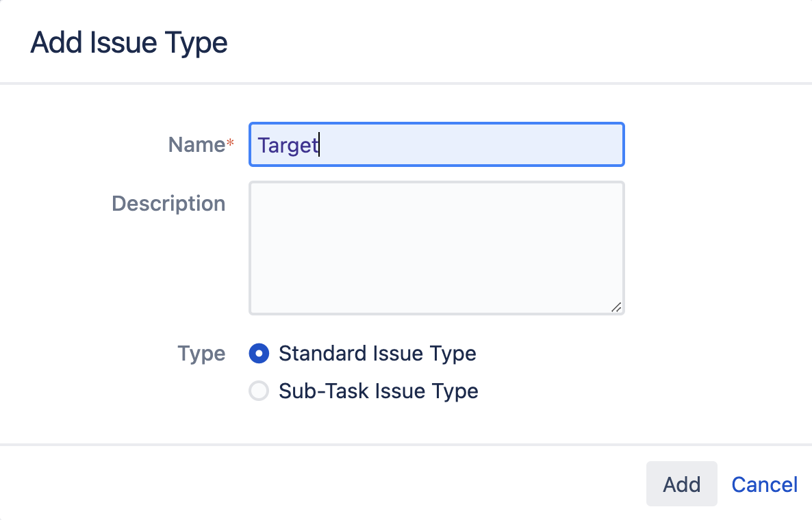812x520 pixels.
Task: Click the "Add Issue Type" dialog heading
Action: coord(129,43)
